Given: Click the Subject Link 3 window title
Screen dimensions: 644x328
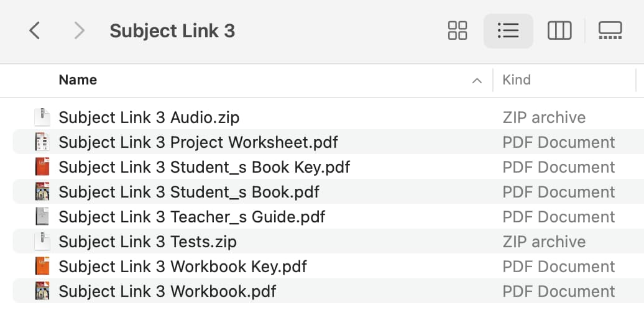Looking at the screenshot, I should coord(172,31).
